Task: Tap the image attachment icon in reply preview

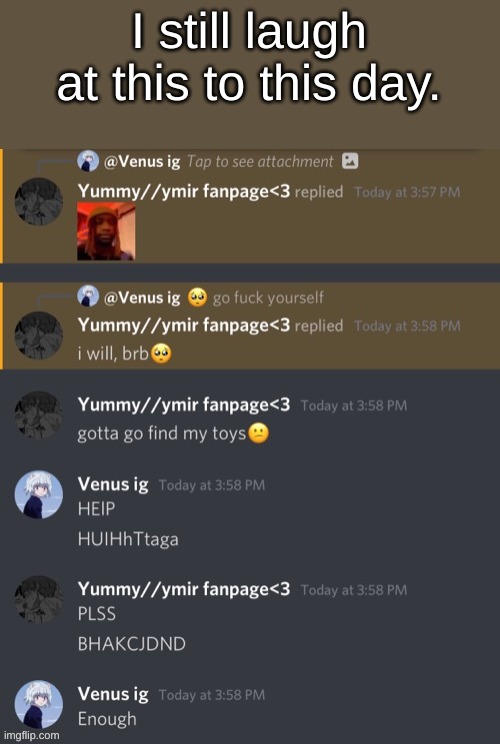Action: (350, 161)
